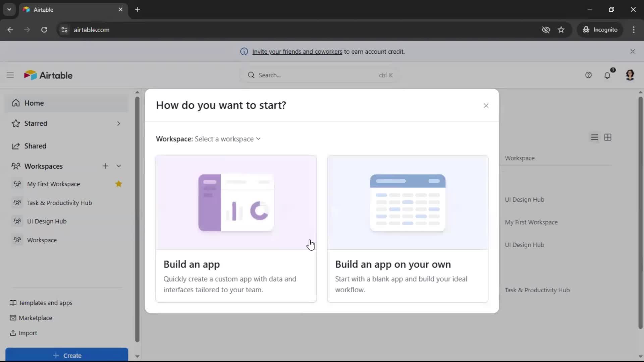Click the tracking protection eye icon

coord(546,29)
